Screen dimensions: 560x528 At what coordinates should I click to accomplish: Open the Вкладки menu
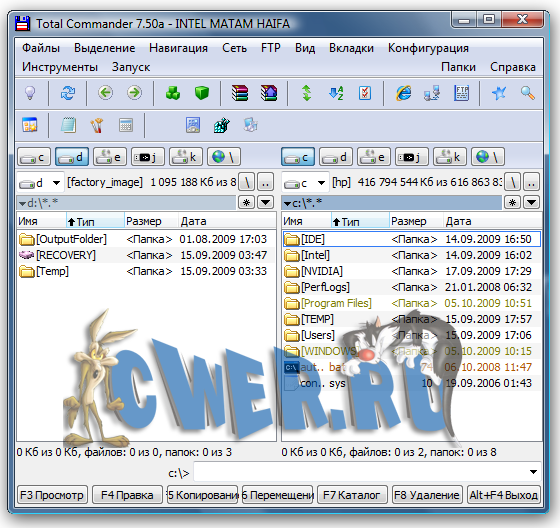(x=351, y=48)
